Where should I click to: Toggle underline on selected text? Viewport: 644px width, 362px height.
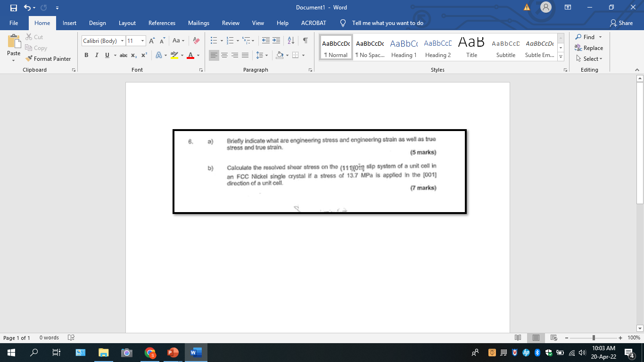[x=107, y=55]
